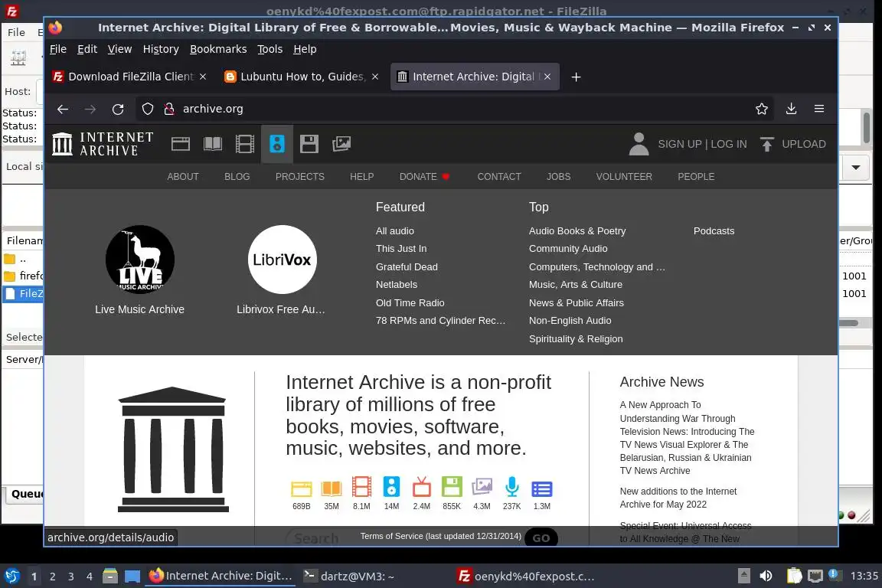Open the Web (Wayback) icon in the archive nav
Viewport: 882px width, 588px height.
[x=181, y=144]
